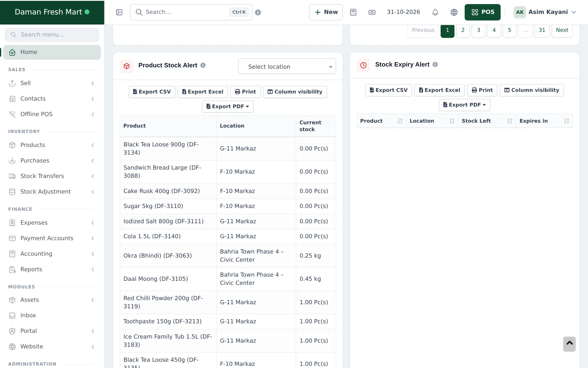The image size is (588, 368).
Task: Go to pagination page 3
Action: 478,31
